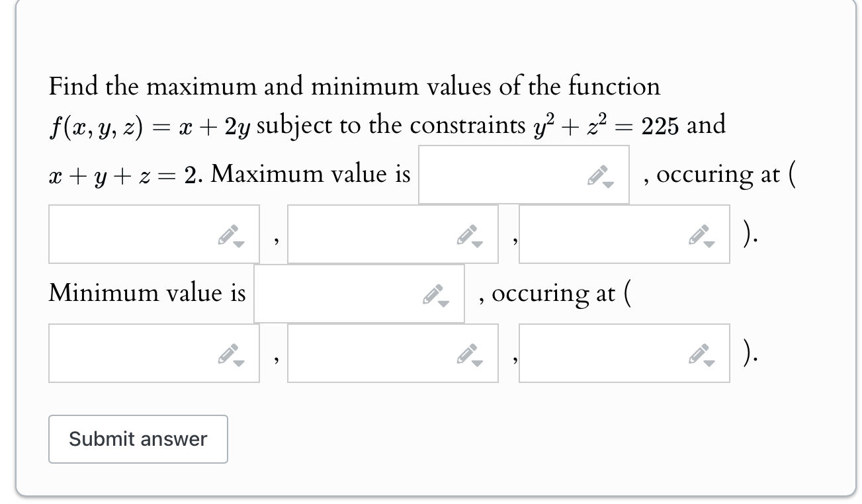The height and width of the screenshot is (504, 862).
Task: Click the Submit answer button to grade the problem
Action: [138, 439]
